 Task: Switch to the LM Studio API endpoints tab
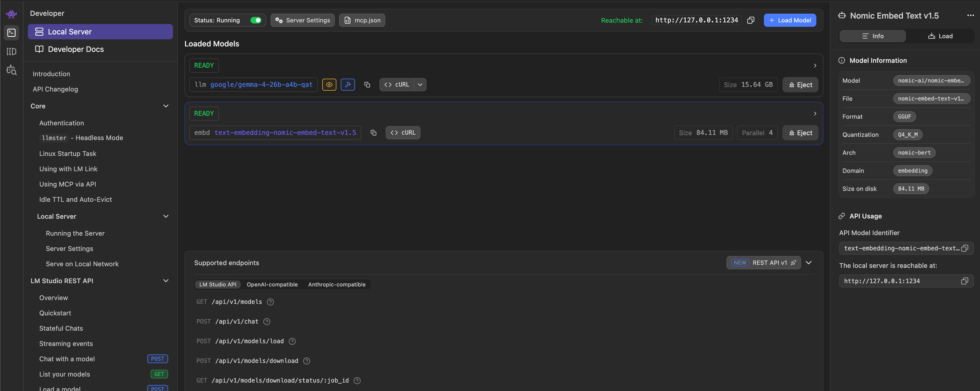pos(218,285)
